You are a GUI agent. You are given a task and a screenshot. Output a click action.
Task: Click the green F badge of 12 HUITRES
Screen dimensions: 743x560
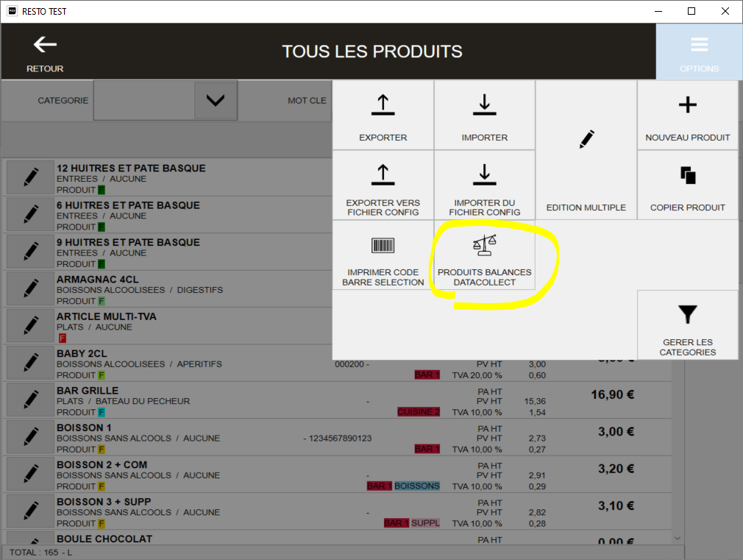click(102, 190)
